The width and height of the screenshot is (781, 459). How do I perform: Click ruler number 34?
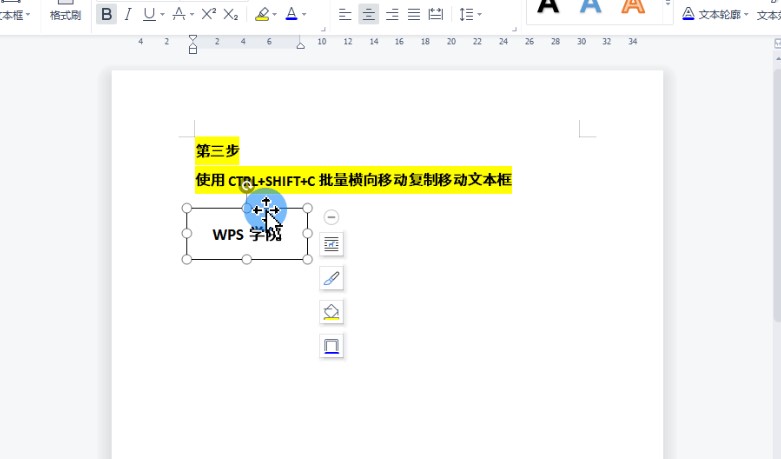633,42
